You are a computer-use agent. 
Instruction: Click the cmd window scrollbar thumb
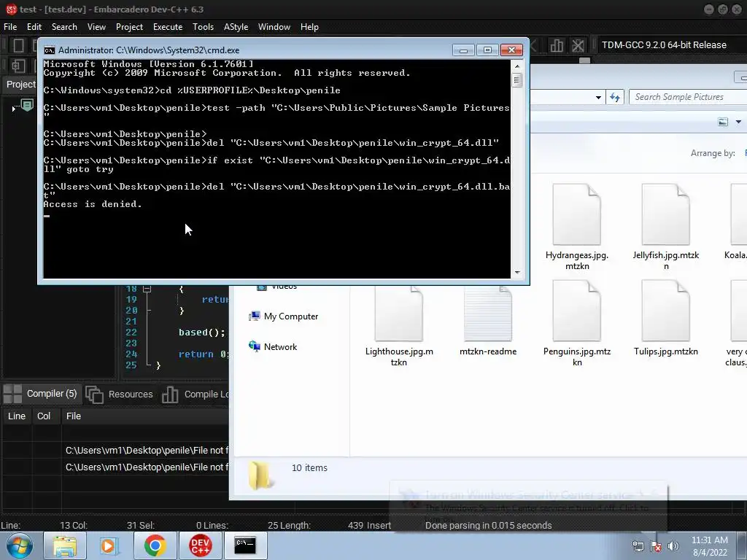coord(517,80)
